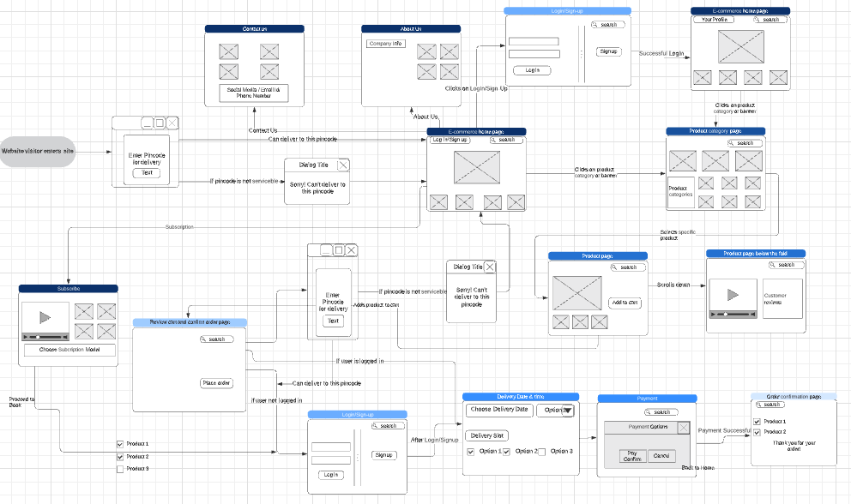Click banner placeholder on home page with Log In/Sign up
The width and height of the screenshot is (851, 504).
pyautogui.click(x=477, y=168)
